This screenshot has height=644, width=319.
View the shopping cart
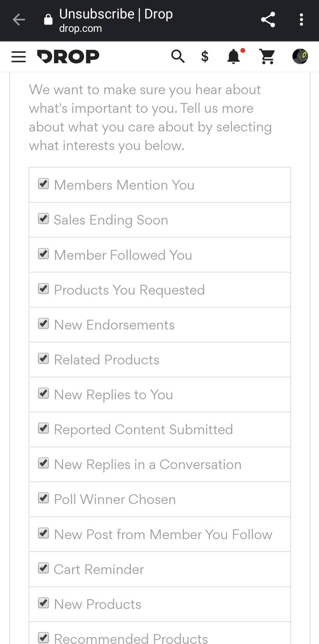tap(267, 56)
